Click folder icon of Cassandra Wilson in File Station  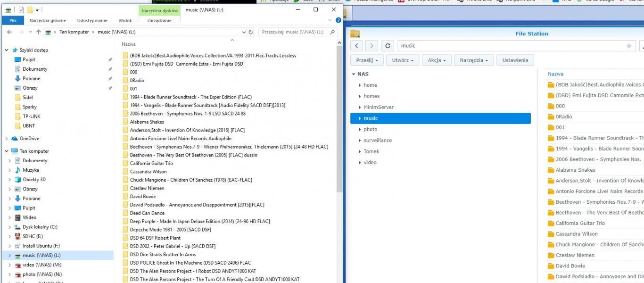point(551,234)
